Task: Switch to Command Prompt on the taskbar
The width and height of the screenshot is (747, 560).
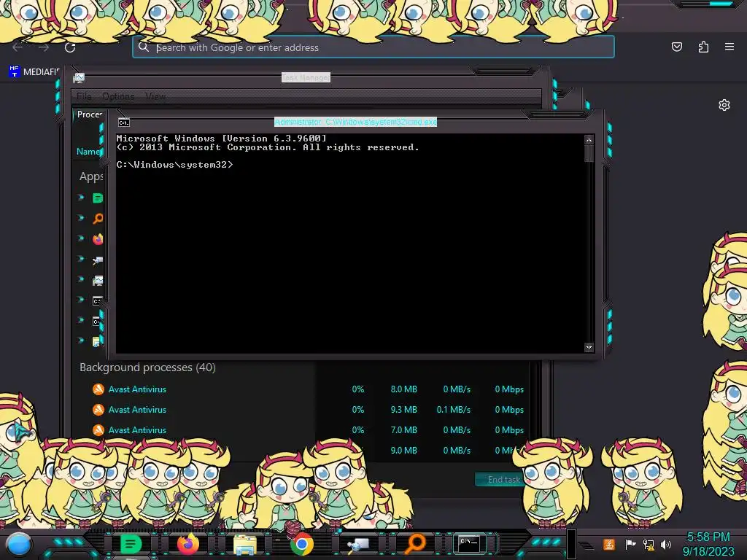Action: (x=469, y=542)
